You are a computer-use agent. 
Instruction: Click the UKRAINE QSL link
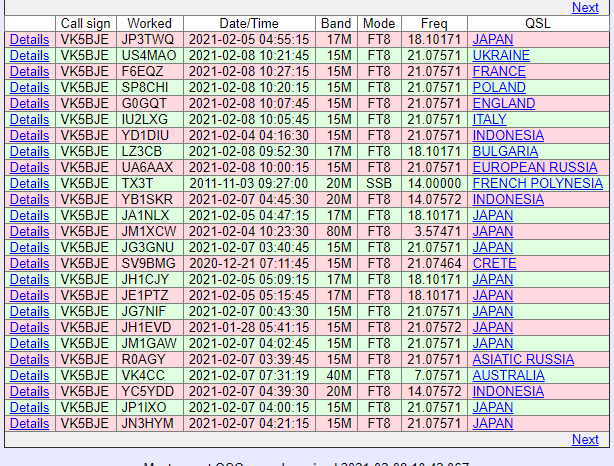[x=501, y=55]
